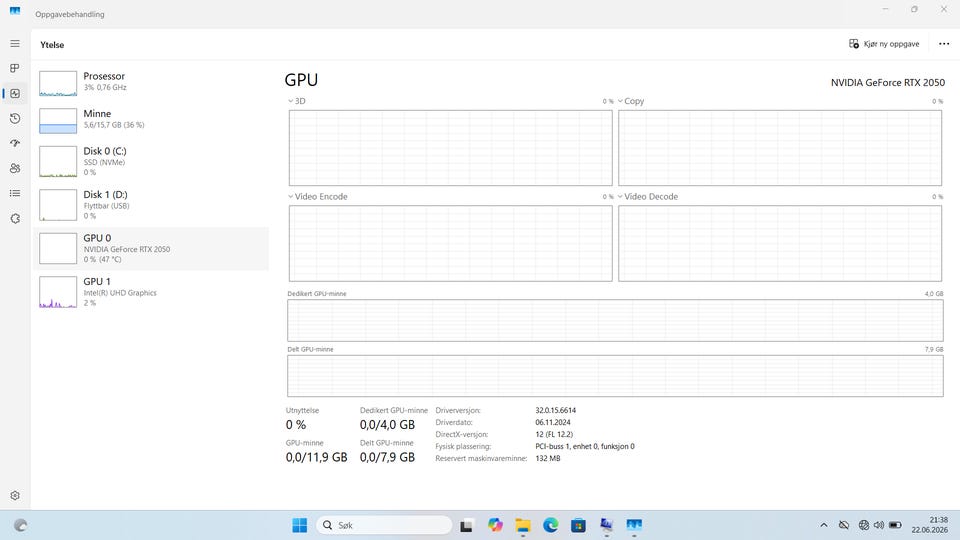Image resolution: width=960 pixels, height=540 pixels.
Task: Open widgets icon at taskbar left
Action: [x=20, y=525]
